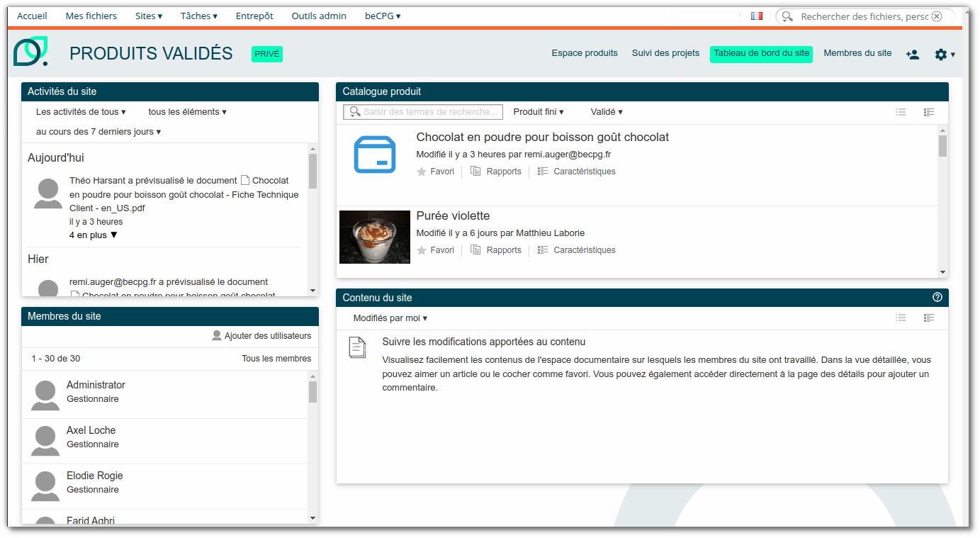This screenshot has height=538, width=980.
Task: Switch to the Espace produits tab
Action: tap(585, 52)
